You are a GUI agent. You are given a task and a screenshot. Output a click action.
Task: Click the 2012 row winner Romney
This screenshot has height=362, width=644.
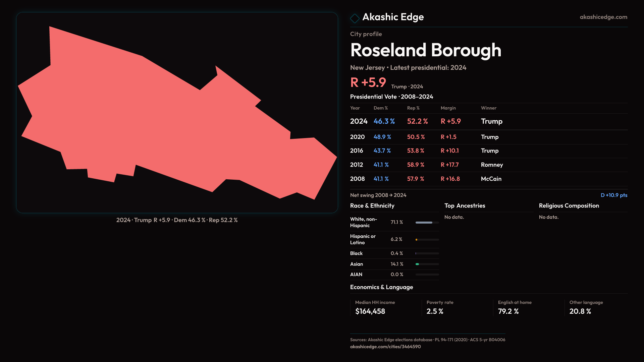(492, 165)
